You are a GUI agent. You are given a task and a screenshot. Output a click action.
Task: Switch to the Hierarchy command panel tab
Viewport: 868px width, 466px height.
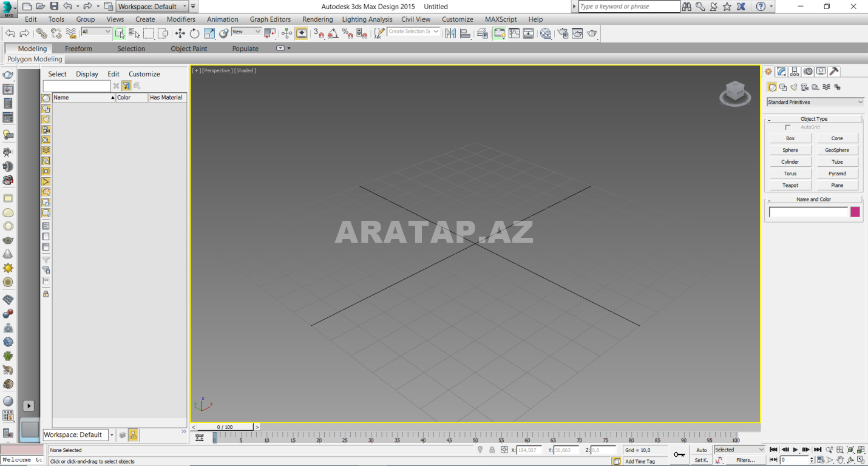tap(795, 72)
